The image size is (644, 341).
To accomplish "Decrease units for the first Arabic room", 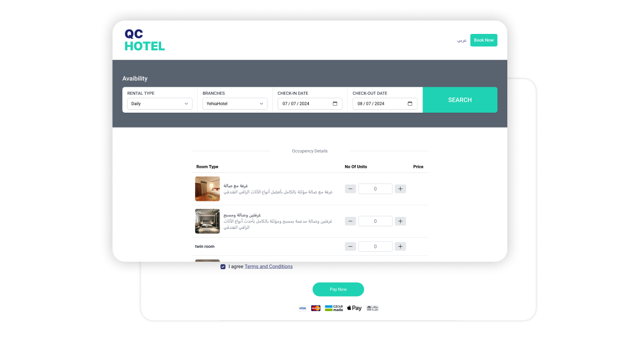I will tap(350, 189).
